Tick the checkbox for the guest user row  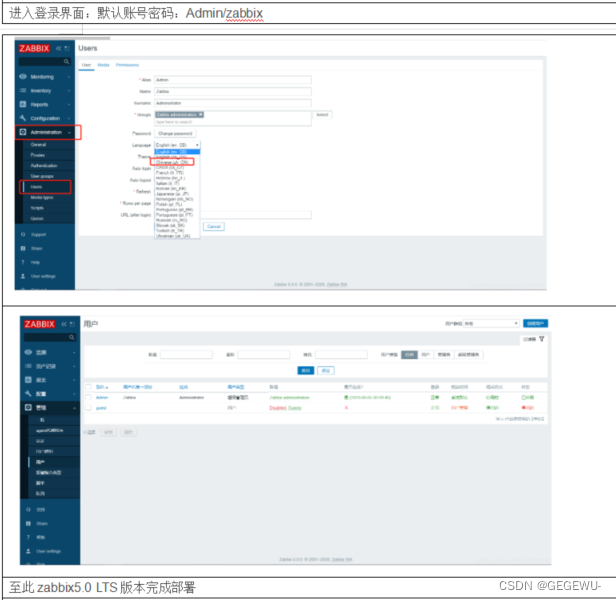click(88, 408)
